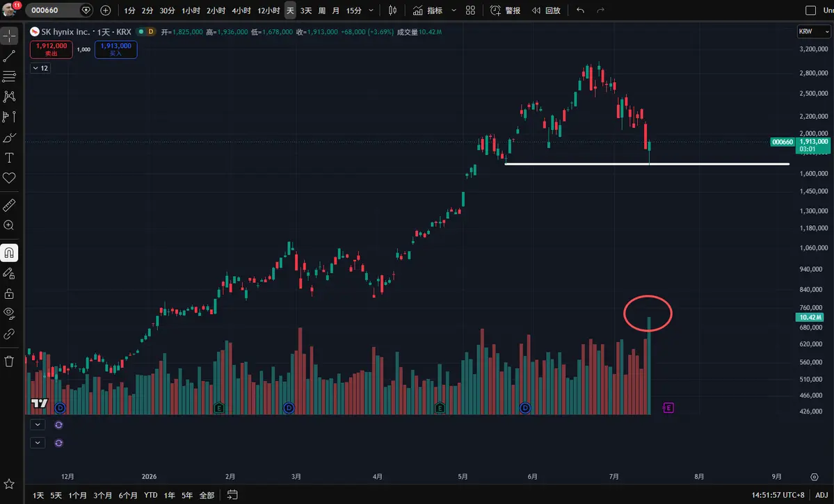This screenshot has height=504, width=834.
Task: Open the symbol dropdown arrow beside 000660
Action: tap(86, 10)
